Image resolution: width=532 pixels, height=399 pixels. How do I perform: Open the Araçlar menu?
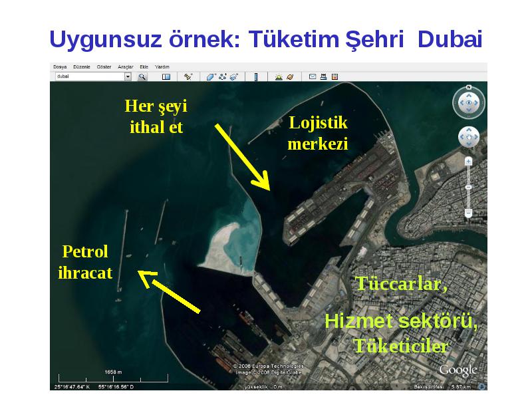coord(126,67)
